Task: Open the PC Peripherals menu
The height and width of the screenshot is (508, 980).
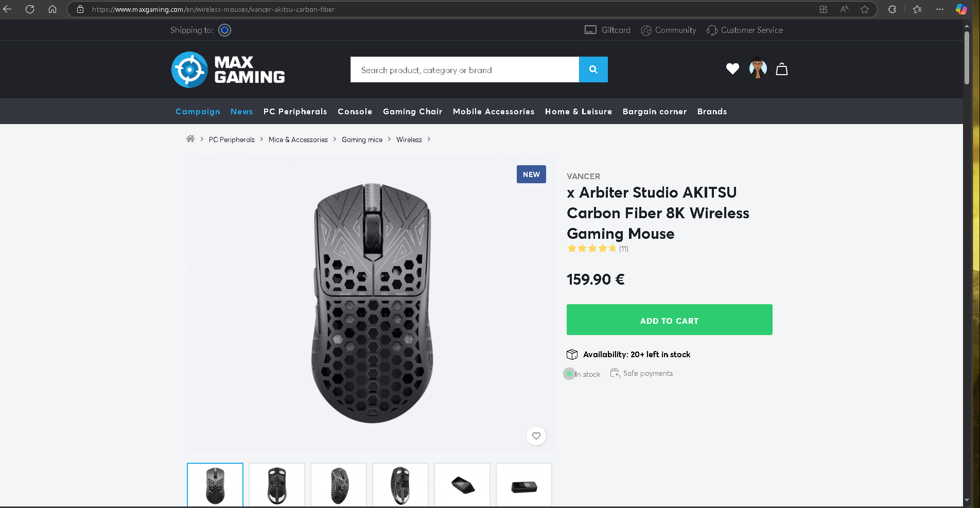Action: 295,112
